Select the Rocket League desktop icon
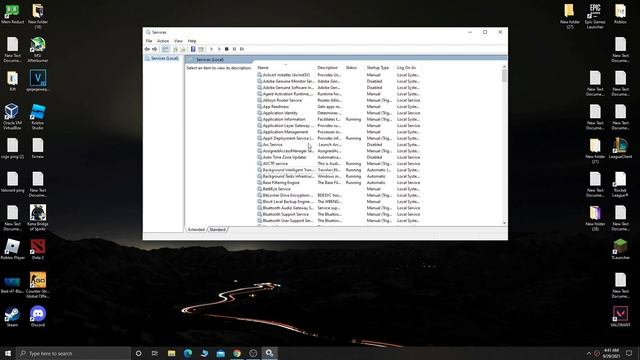 pyautogui.click(x=620, y=184)
